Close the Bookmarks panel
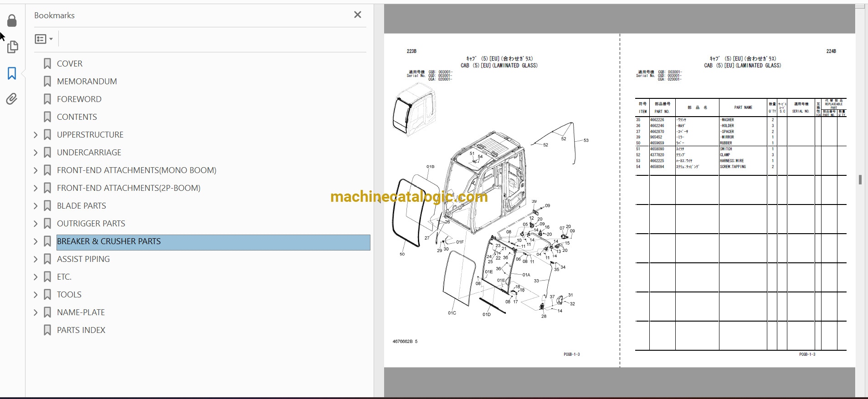868x399 pixels. [358, 15]
